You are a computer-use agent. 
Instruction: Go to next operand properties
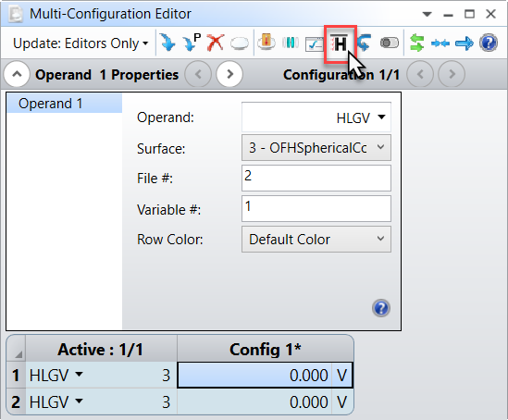(x=229, y=75)
